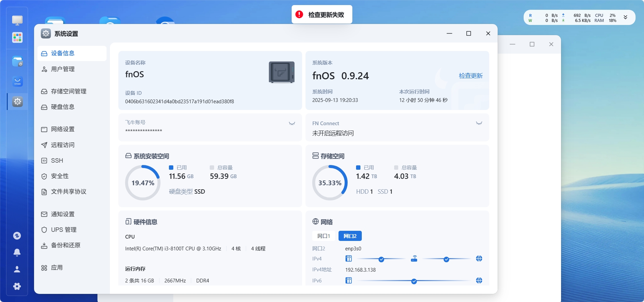Click the 系统设置 title gear icon

[46, 33]
